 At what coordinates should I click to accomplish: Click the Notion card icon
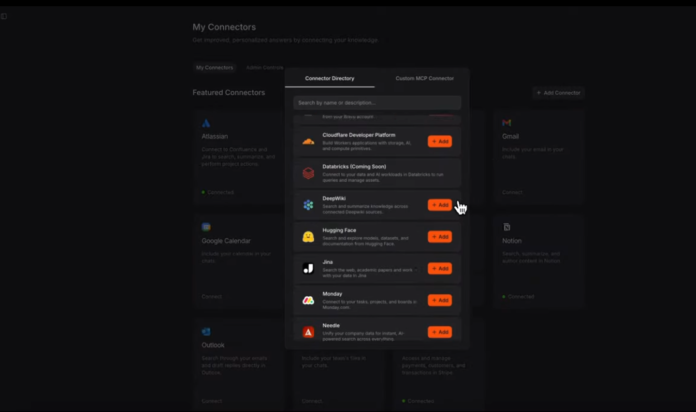(506, 227)
